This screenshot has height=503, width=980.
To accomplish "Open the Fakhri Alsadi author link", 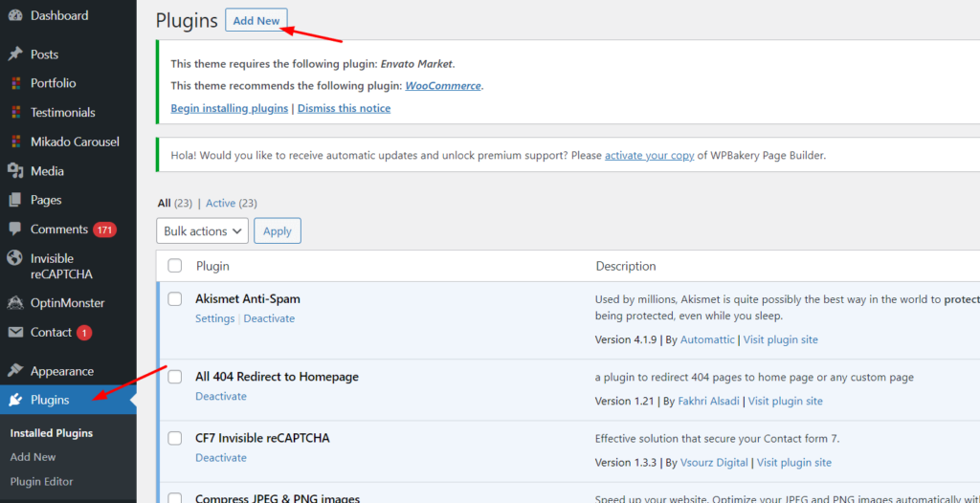I will (x=711, y=401).
